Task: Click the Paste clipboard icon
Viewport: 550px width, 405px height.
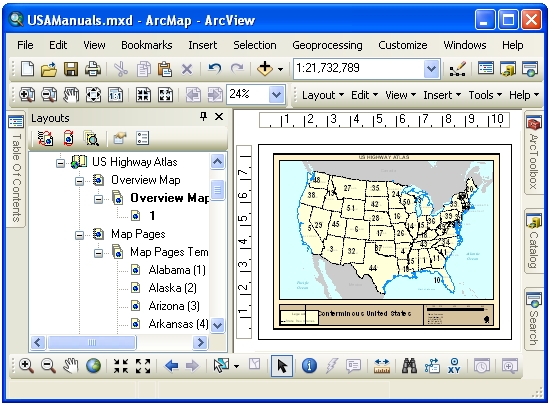Action: (x=165, y=69)
